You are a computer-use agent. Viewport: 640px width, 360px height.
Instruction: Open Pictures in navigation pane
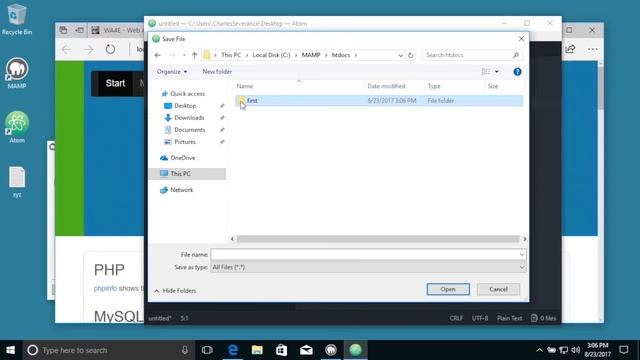pyautogui.click(x=185, y=142)
